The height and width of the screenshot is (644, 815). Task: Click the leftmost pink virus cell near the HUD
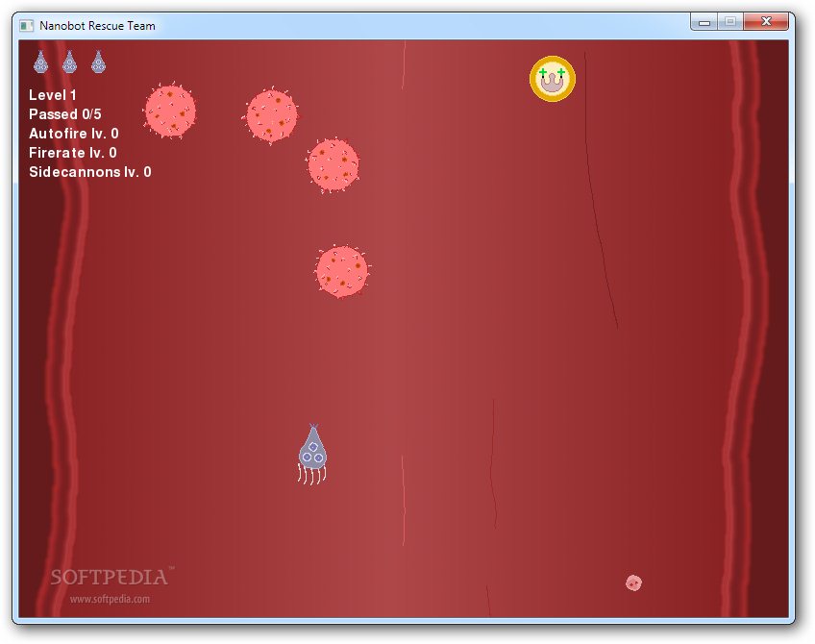170,111
